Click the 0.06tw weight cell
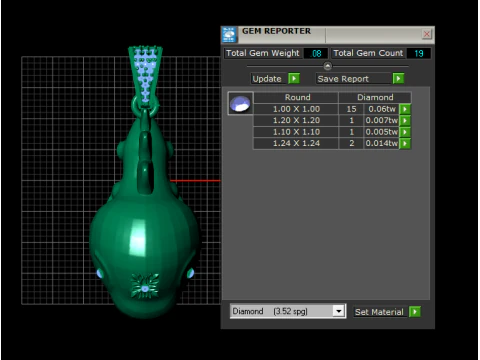Screen dimensions: 480x360 [x=382, y=109]
